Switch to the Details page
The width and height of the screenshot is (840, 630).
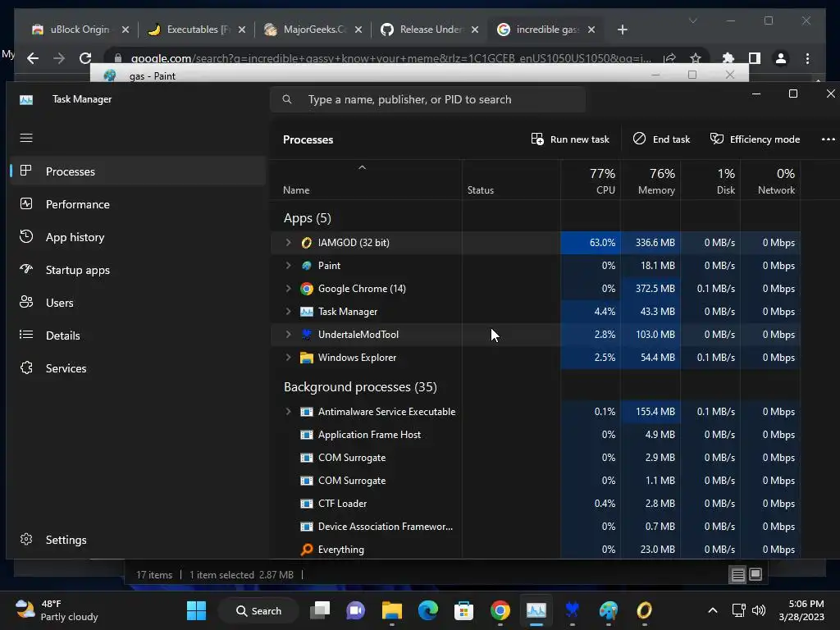point(137,336)
